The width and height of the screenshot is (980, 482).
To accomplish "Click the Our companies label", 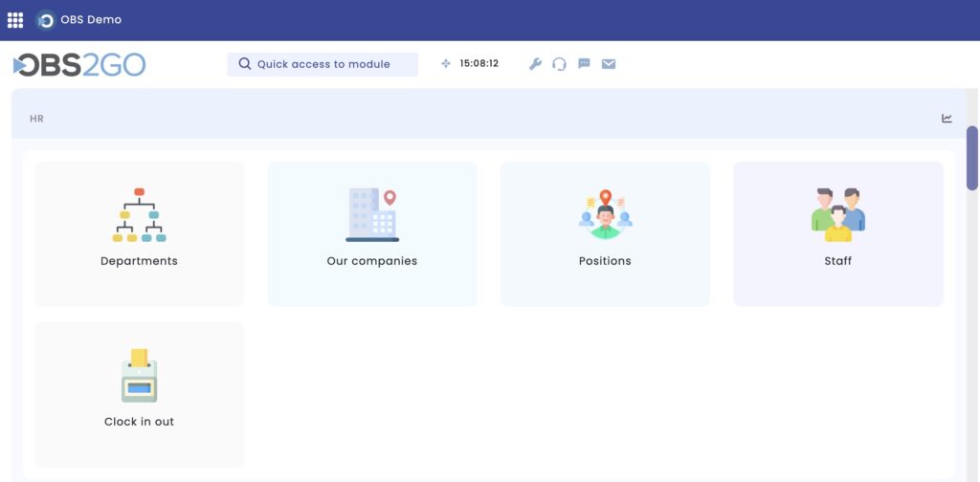I will coord(372,261).
